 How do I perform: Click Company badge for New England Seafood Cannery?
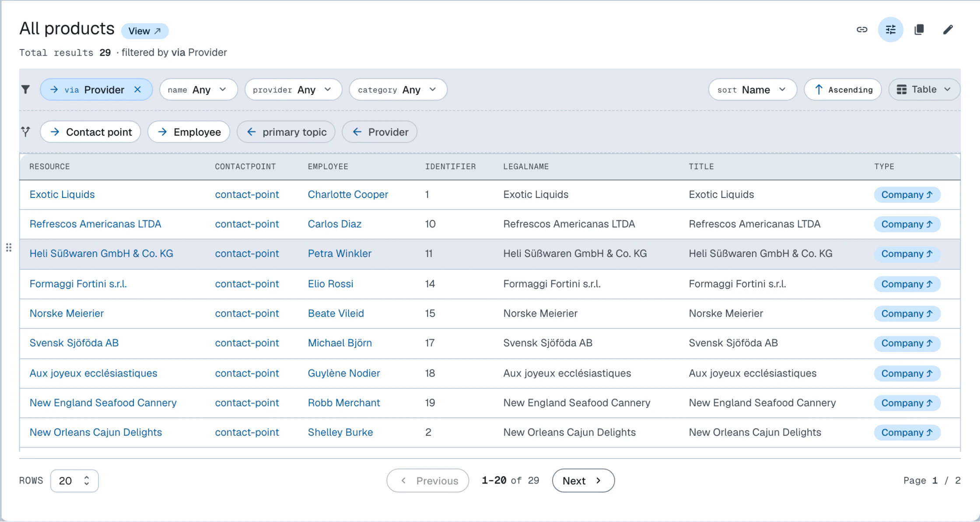click(907, 403)
